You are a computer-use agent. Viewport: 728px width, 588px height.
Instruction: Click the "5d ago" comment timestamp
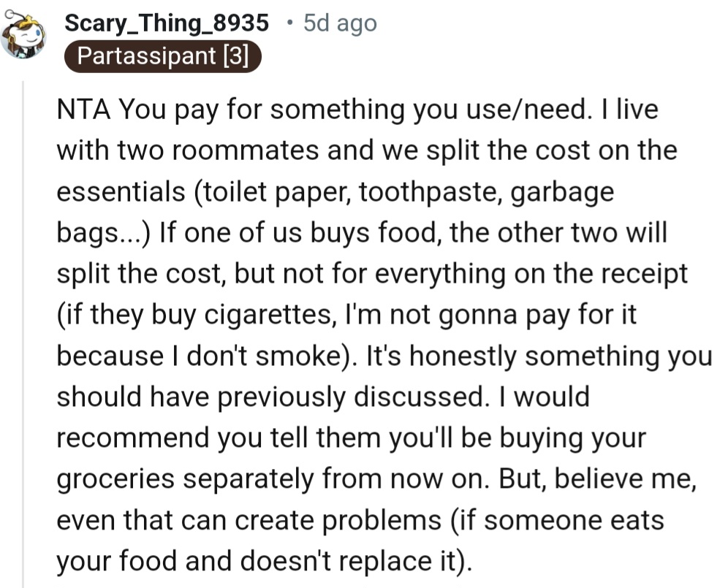tap(340, 23)
